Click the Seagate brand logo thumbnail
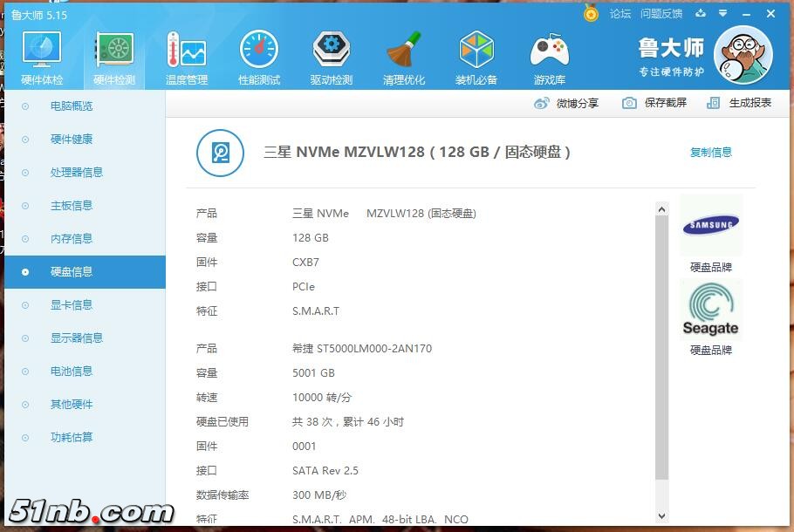 tap(710, 310)
